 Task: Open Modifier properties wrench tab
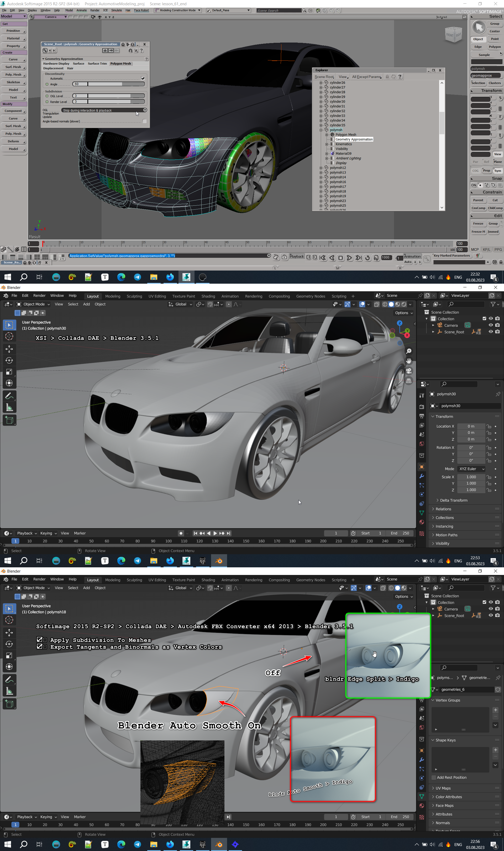point(422,476)
